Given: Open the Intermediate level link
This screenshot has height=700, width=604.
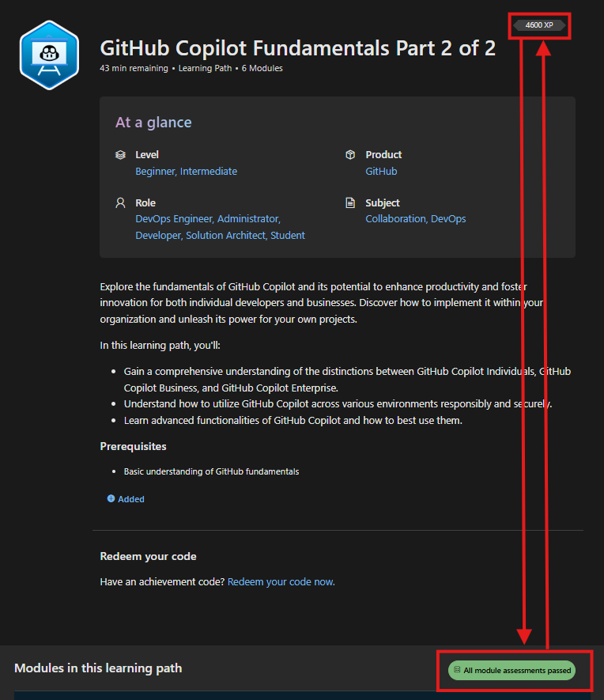Looking at the screenshot, I should coord(209,172).
